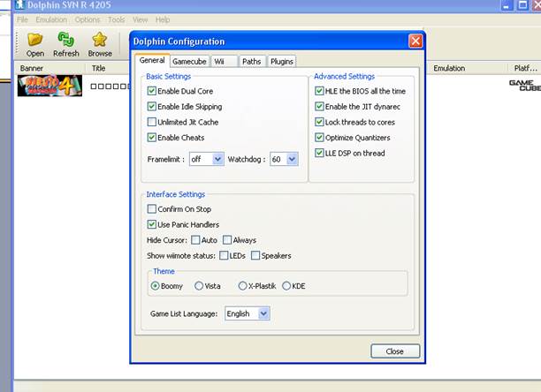The height and width of the screenshot is (392, 541).
Task: Toggle Enable the JIT dynarec checkbox
Action: (x=319, y=106)
